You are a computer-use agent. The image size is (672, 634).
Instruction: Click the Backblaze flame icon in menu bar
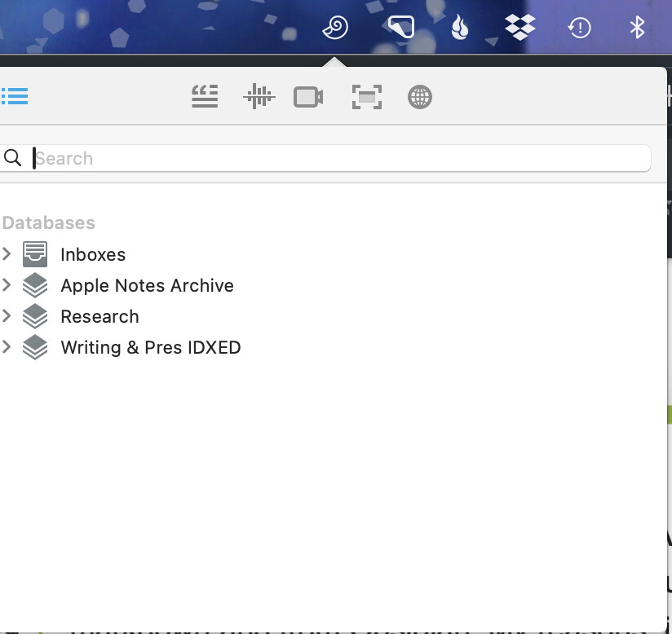[x=461, y=29]
